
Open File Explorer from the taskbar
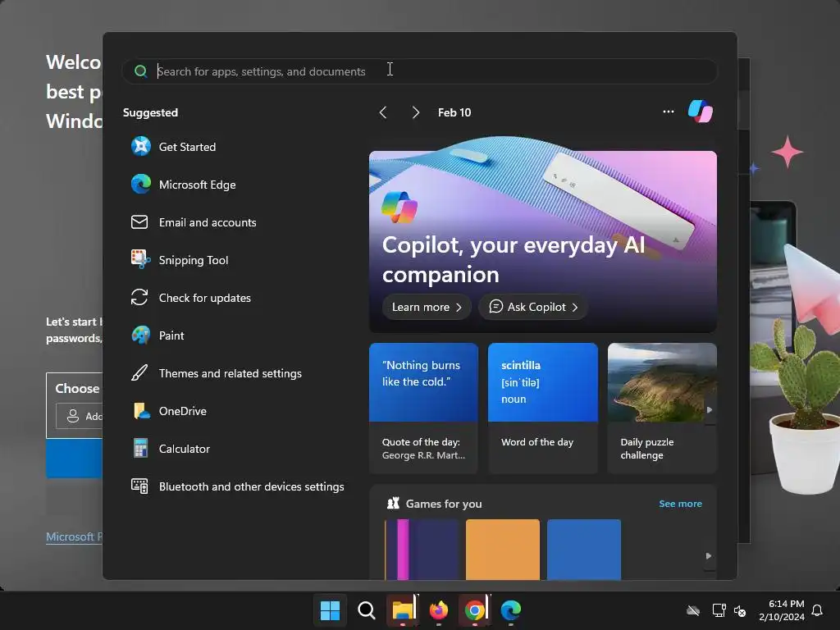(x=403, y=610)
